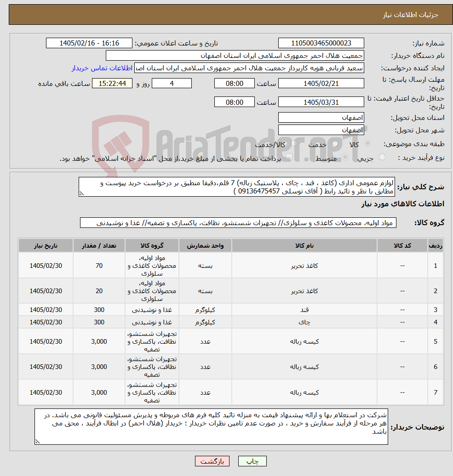Click the request creator name field
This screenshot has width=453, height=476.
point(249,68)
